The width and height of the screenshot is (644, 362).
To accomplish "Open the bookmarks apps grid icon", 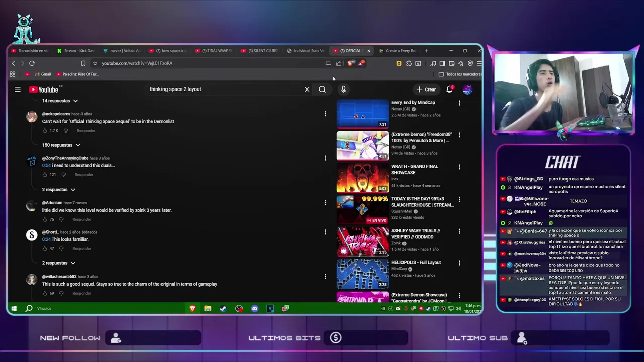I will coord(13,74).
